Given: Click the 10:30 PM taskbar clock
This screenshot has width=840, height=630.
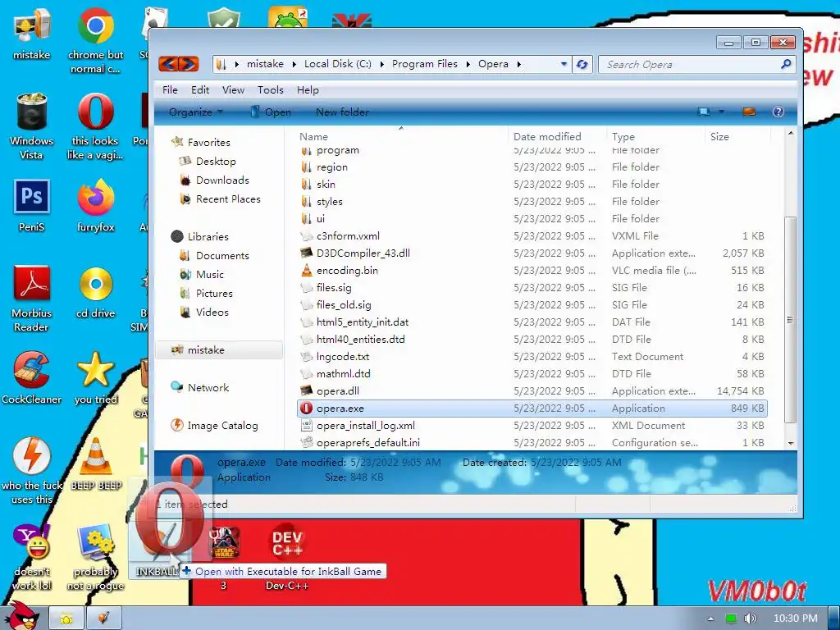Looking at the screenshot, I should tap(796, 619).
